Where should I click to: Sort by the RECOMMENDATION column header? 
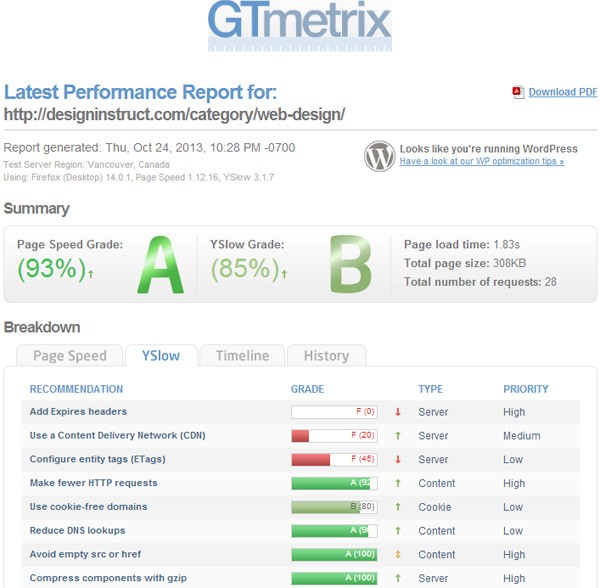[77, 389]
